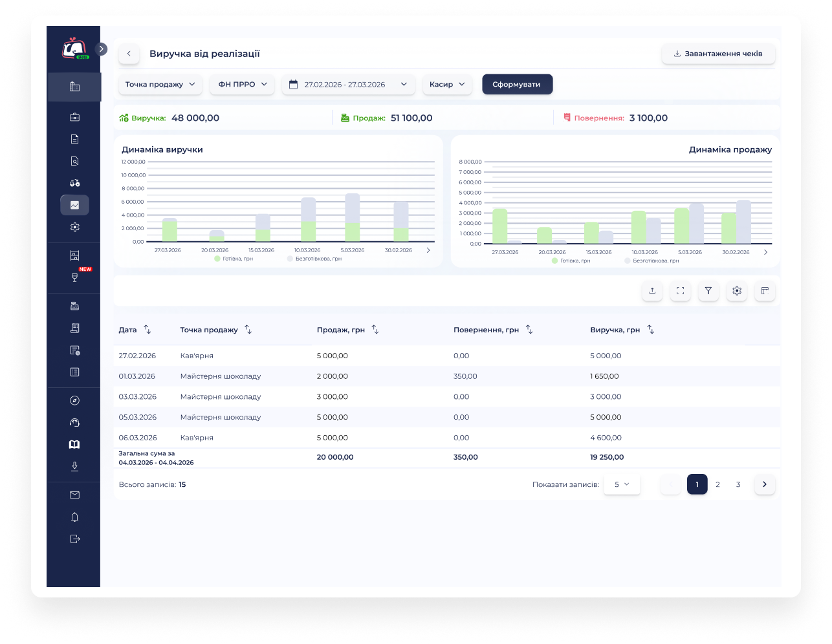Image resolution: width=832 pixels, height=644 pixels.
Task: Open the records per page dropdown showing 5
Action: click(622, 484)
